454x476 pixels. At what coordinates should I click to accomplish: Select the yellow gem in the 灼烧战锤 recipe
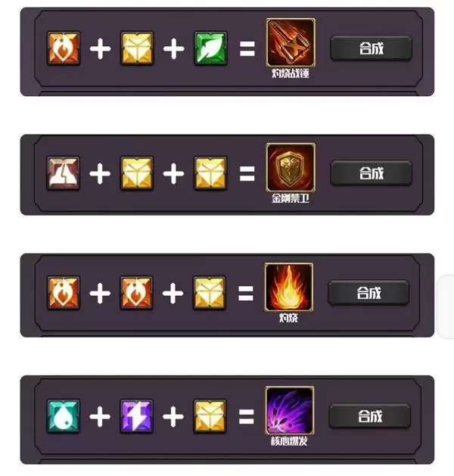pos(137,48)
